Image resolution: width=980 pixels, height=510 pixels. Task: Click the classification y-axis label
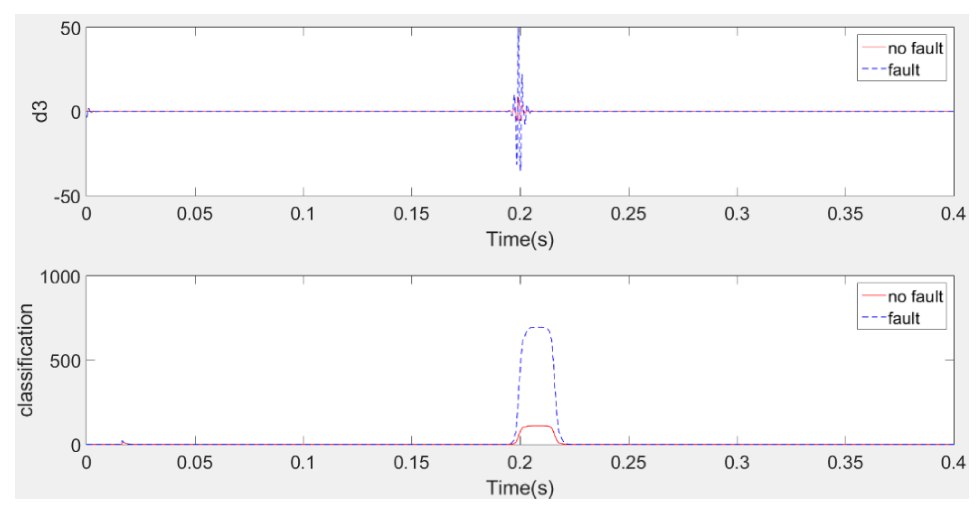(x=27, y=360)
